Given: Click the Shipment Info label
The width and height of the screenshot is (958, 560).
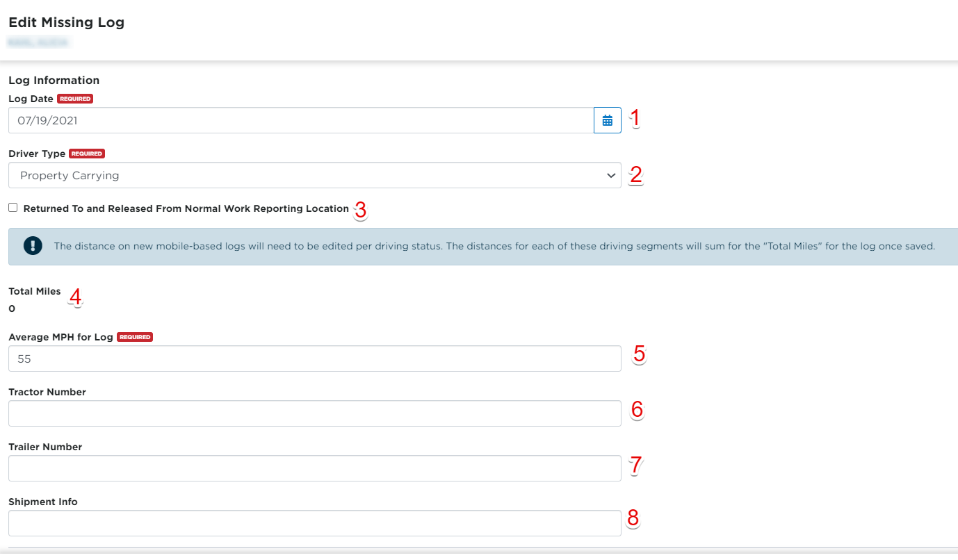Looking at the screenshot, I should click(x=43, y=502).
